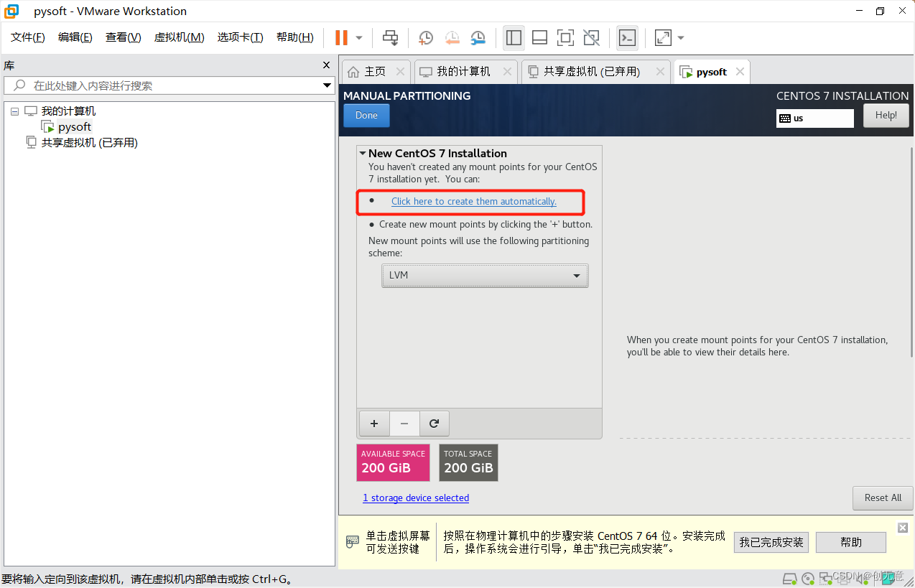Click the blue Done button
The image size is (915, 588).
pyautogui.click(x=366, y=116)
